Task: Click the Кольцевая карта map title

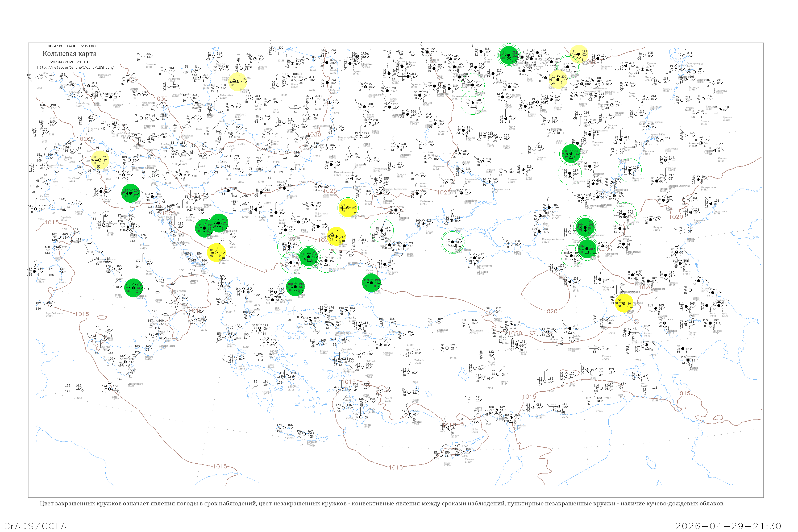Action: 69,54
